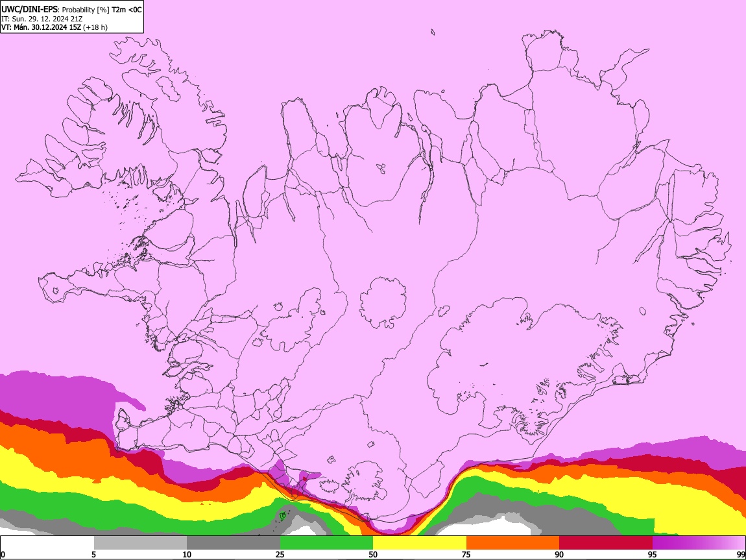Viewport: 746px width, 560px height.
Task: Click the legend tick label '95'
Action: (653, 554)
